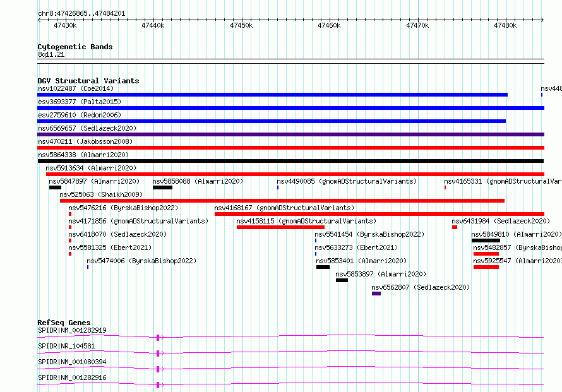Select the nsv6431984 (Sedlazeck2020) label

tap(501, 221)
